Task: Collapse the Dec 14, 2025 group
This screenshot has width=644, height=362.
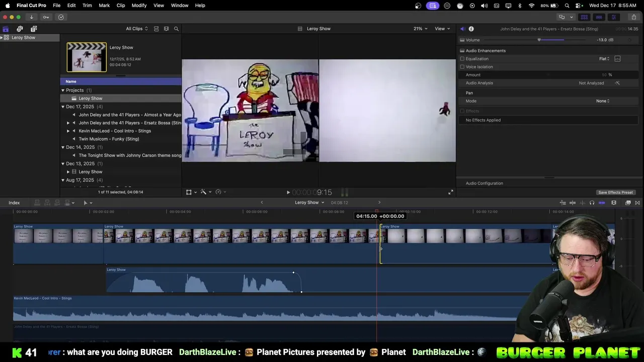Action: pos(63,147)
